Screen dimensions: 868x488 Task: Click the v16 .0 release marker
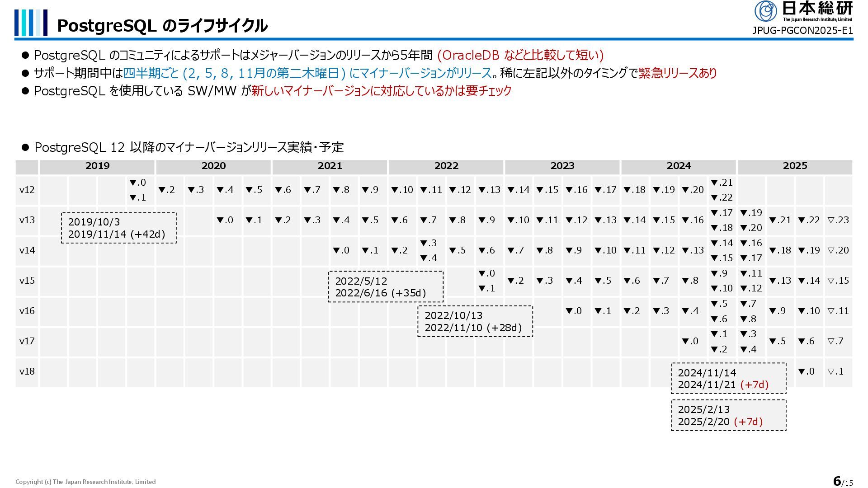click(x=574, y=311)
